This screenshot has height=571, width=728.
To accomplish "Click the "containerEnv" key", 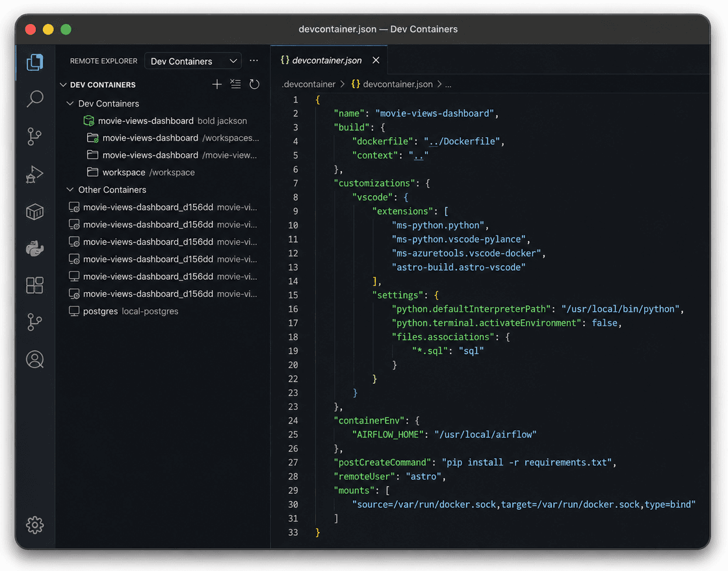I will click(x=369, y=421).
